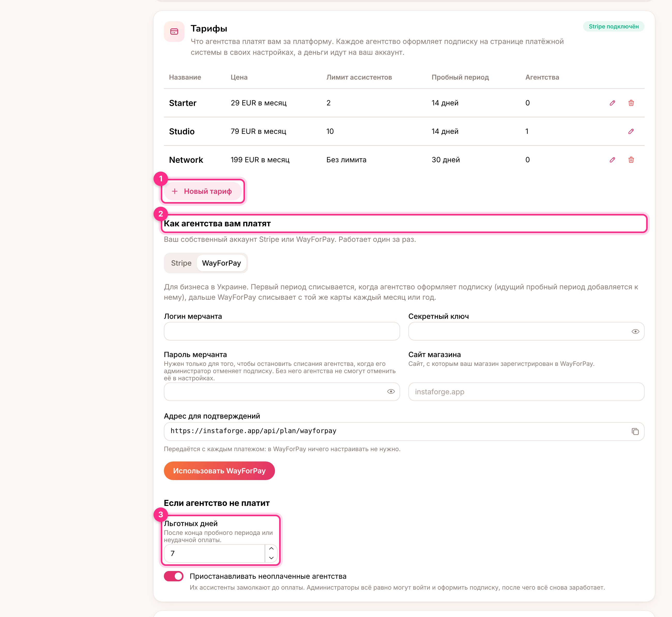Screen dimensions: 672x617
Task: Show the Секретный ключ value
Action: tap(635, 331)
